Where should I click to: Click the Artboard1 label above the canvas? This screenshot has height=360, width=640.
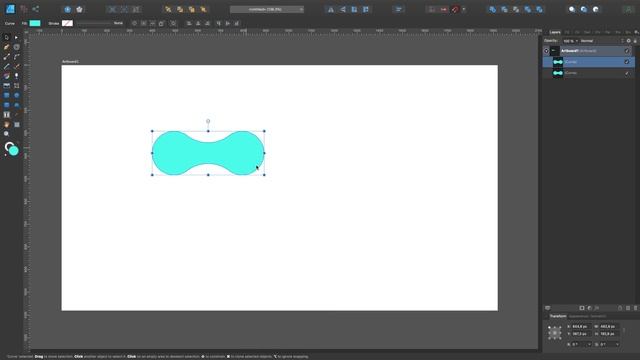point(70,62)
